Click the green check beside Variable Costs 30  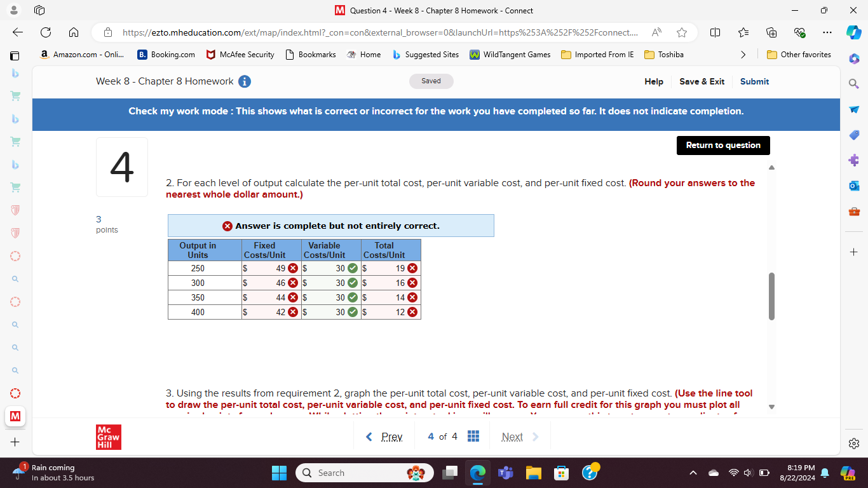(x=352, y=268)
